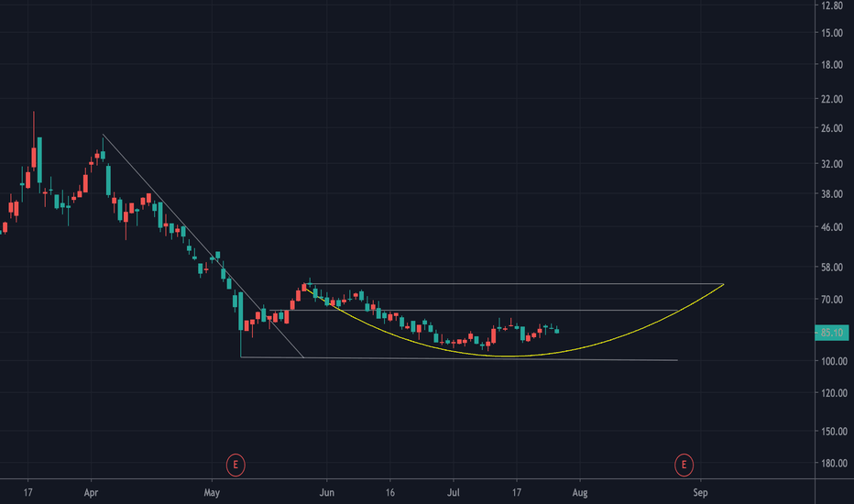Click the 46.00 price axis label
854x504 pixels.
(832, 227)
